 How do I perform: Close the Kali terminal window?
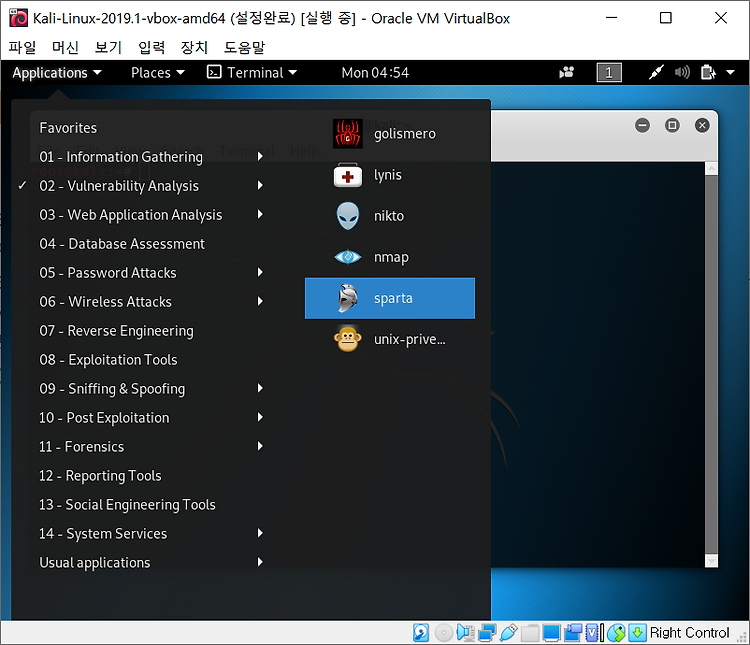point(702,125)
